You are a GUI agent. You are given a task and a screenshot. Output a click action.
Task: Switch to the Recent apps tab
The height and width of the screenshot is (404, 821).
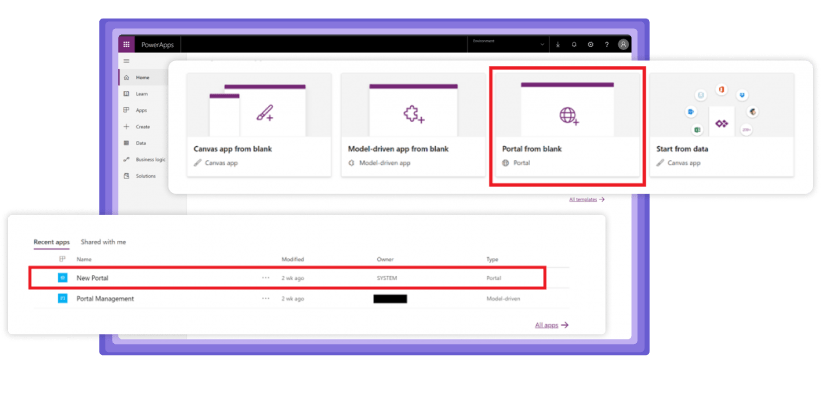51,242
